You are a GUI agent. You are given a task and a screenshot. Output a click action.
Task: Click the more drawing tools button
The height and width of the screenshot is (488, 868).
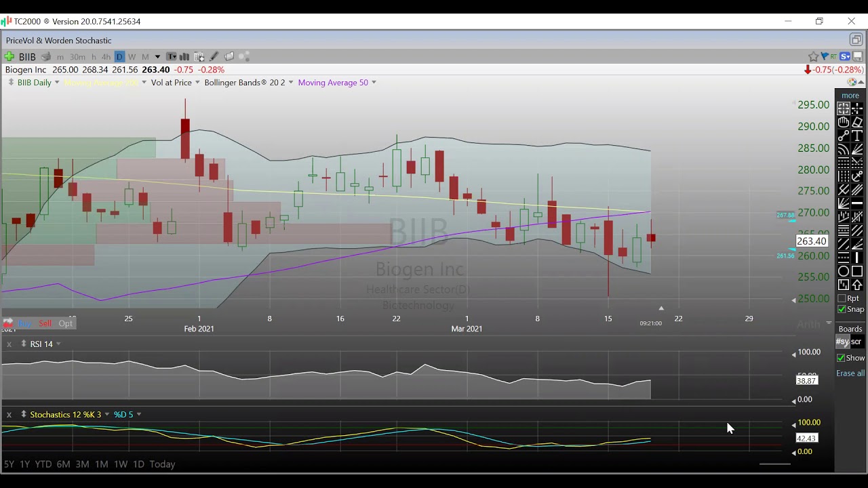pos(850,96)
